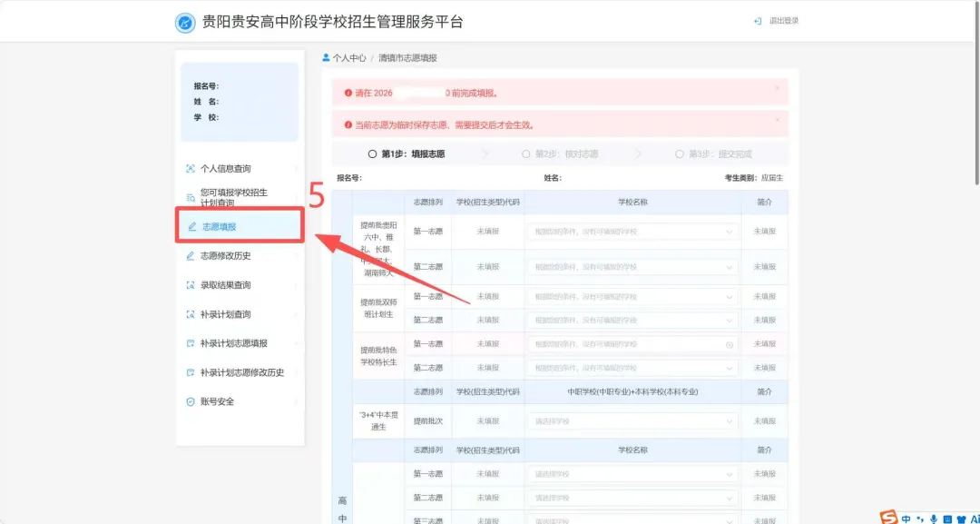Click the 提前批特色学校特长生 group label
Screen dimensions: 980x524
click(x=378, y=356)
